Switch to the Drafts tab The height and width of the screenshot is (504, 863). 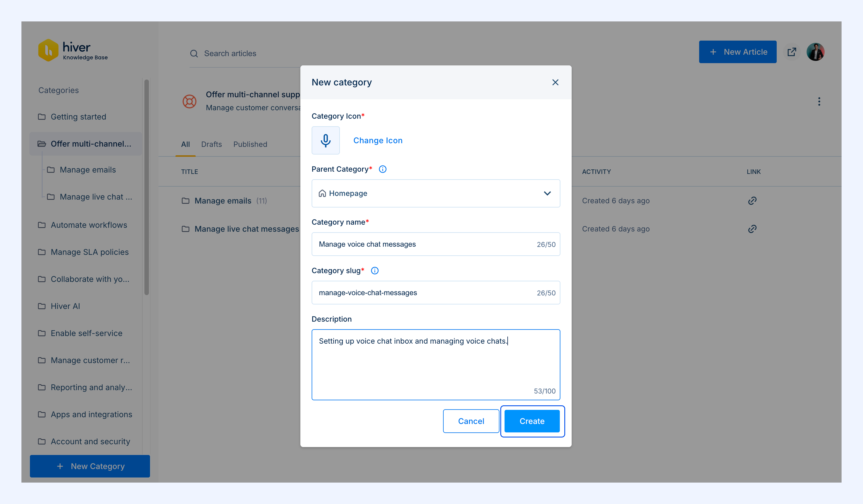[x=211, y=144]
